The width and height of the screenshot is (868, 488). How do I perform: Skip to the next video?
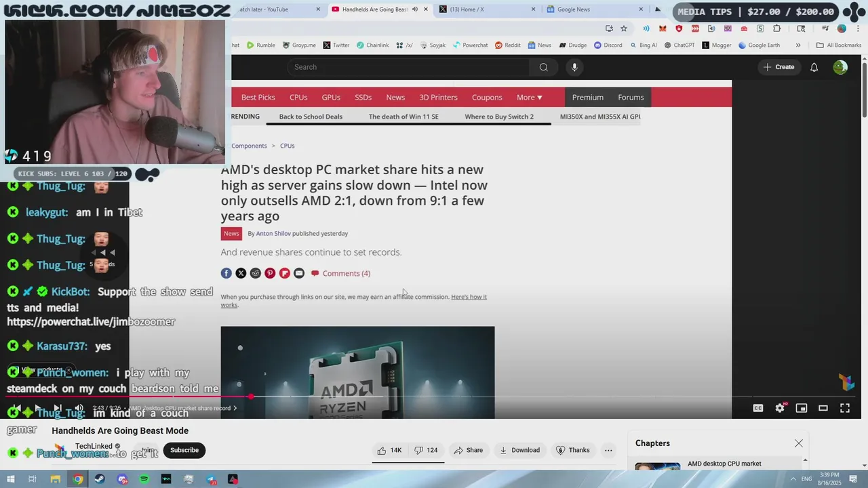coord(58,408)
